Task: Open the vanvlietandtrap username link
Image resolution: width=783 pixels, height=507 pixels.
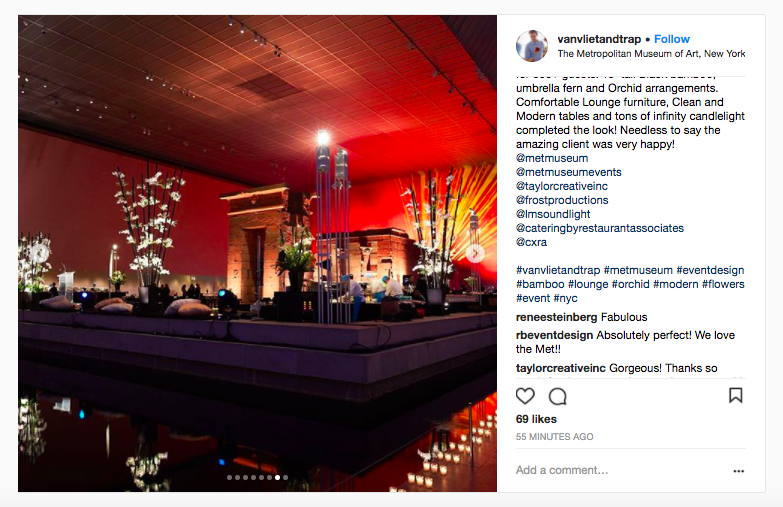Action: pos(599,39)
